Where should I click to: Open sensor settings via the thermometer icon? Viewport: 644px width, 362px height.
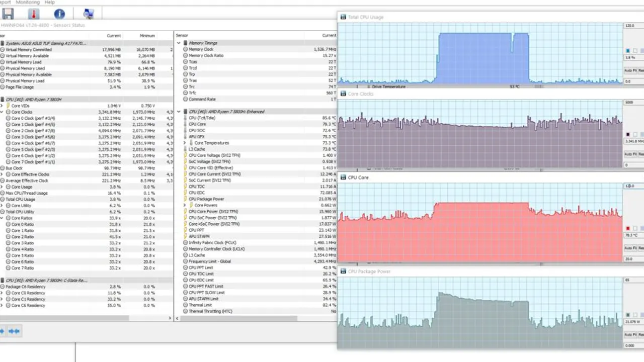click(33, 14)
